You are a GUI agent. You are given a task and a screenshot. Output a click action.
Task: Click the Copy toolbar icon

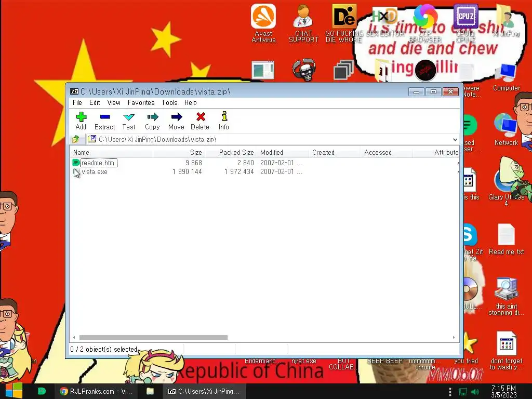(x=152, y=121)
